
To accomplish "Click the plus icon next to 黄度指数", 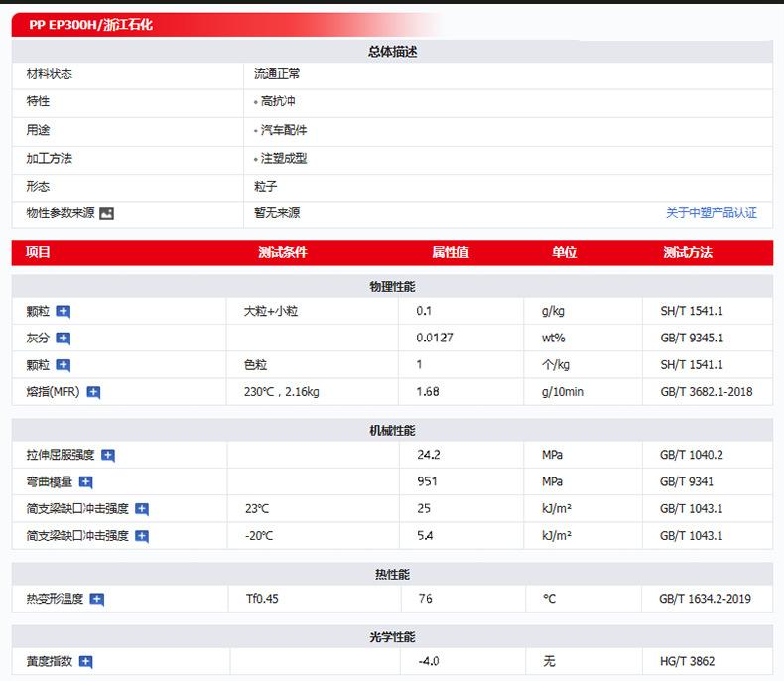I will point(86,662).
